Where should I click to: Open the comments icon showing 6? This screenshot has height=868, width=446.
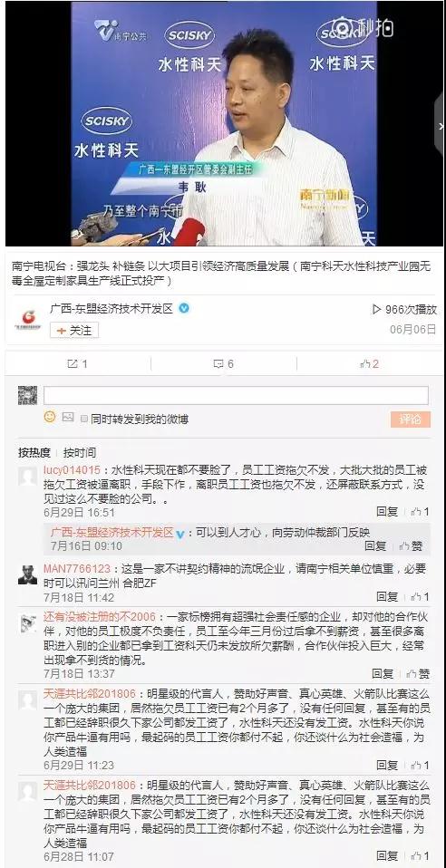click(x=218, y=363)
